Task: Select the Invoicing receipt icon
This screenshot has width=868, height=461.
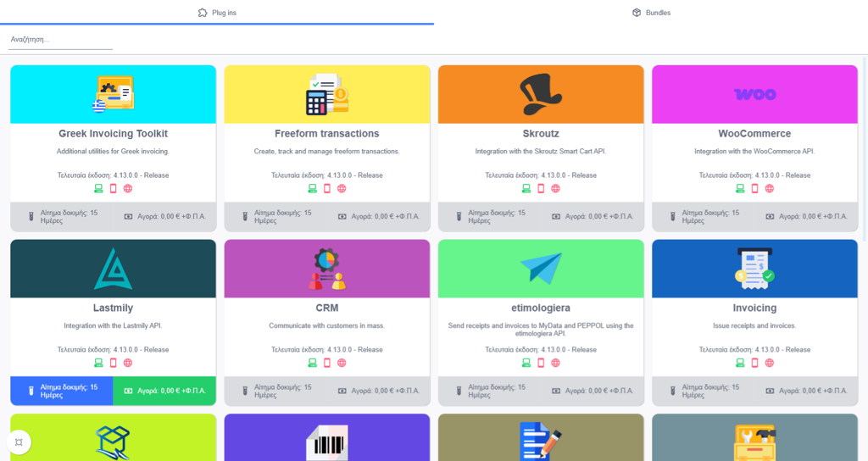Action: 754,269
